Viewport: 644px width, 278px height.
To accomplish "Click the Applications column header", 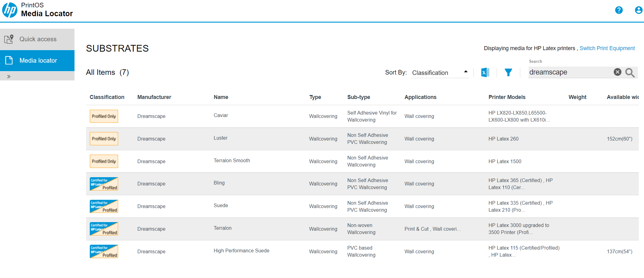I will click(420, 97).
